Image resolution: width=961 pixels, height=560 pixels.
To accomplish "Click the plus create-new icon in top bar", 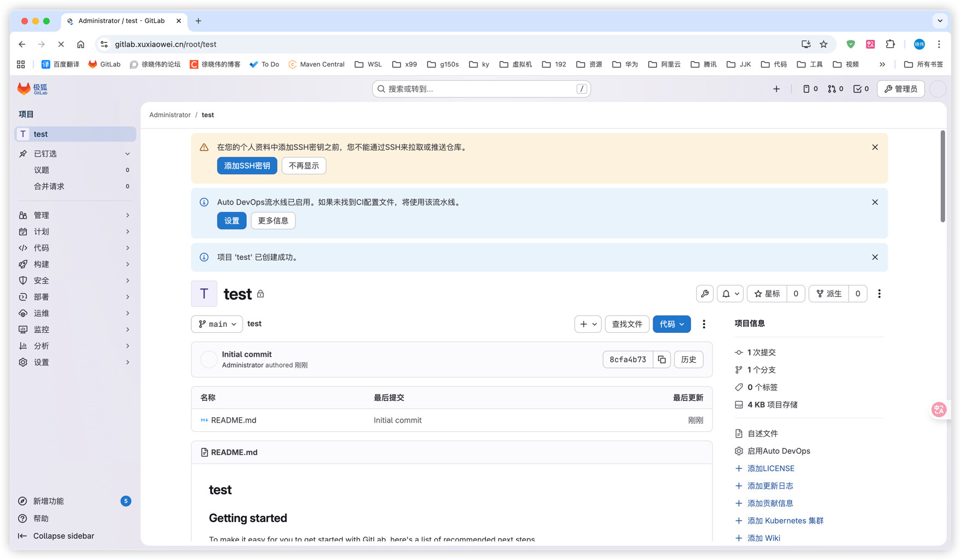I will [776, 89].
